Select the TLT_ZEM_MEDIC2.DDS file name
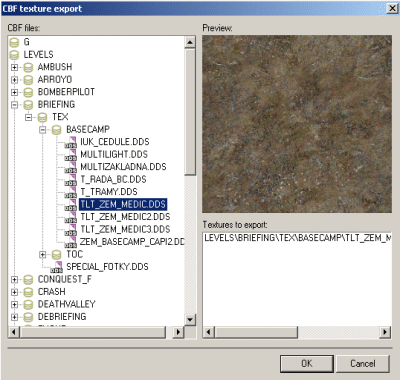The width and height of the screenshot is (400, 380). [x=125, y=217]
